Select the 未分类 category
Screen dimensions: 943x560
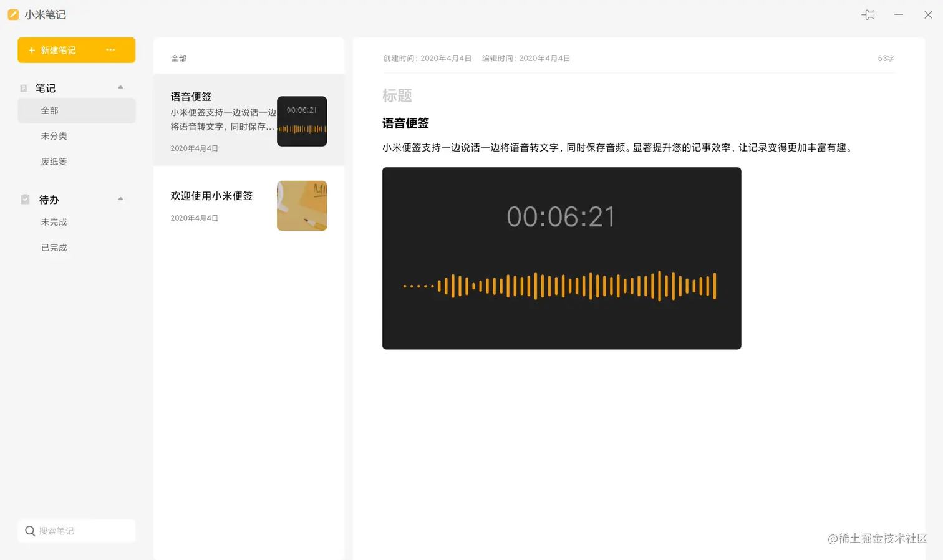click(54, 135)
